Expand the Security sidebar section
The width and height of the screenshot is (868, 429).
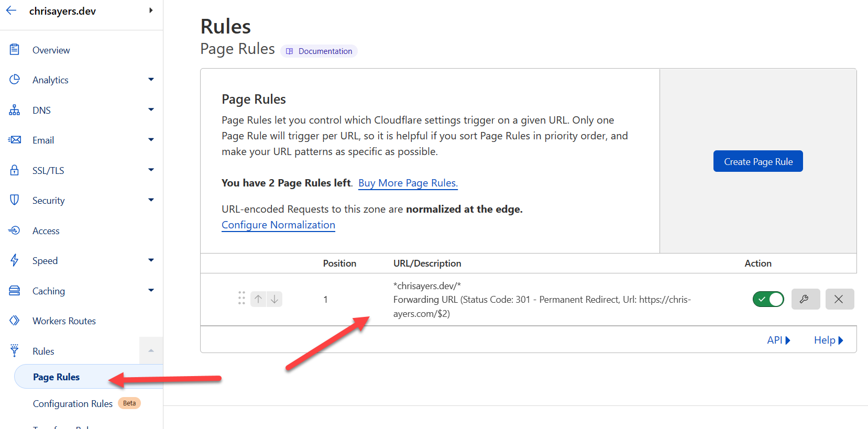(151, 200)
